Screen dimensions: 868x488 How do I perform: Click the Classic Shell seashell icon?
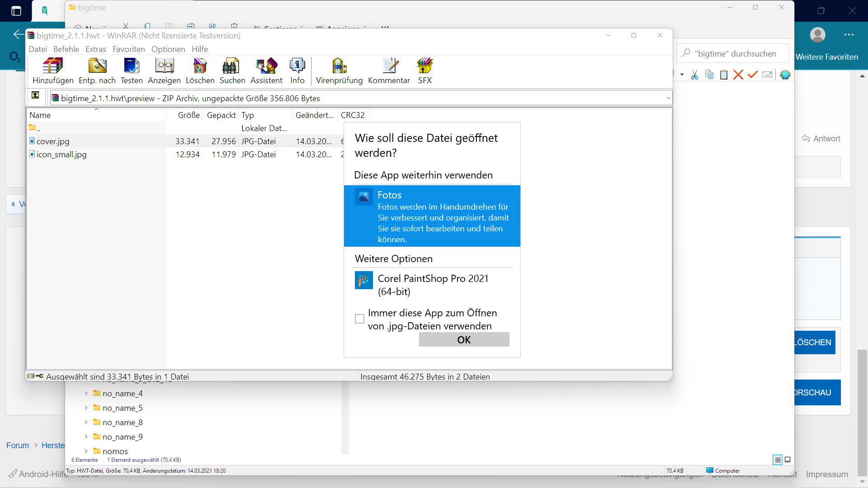click(x=785, y=75)
